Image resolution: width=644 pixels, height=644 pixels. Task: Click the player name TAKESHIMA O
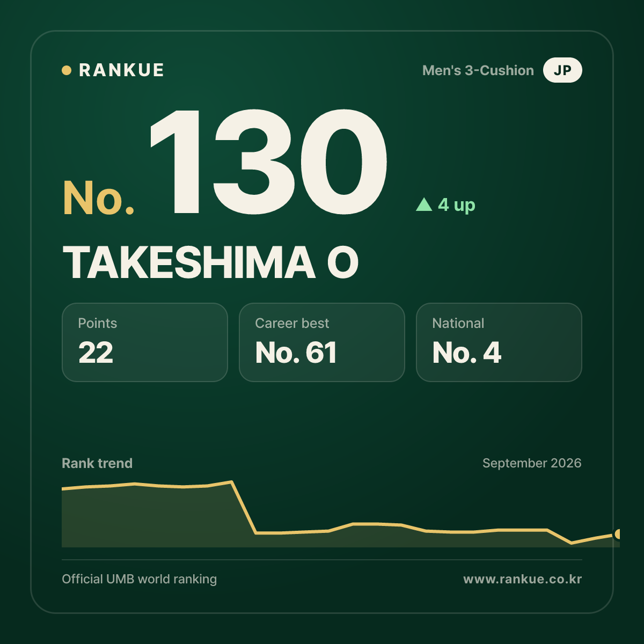click(210, 263)
